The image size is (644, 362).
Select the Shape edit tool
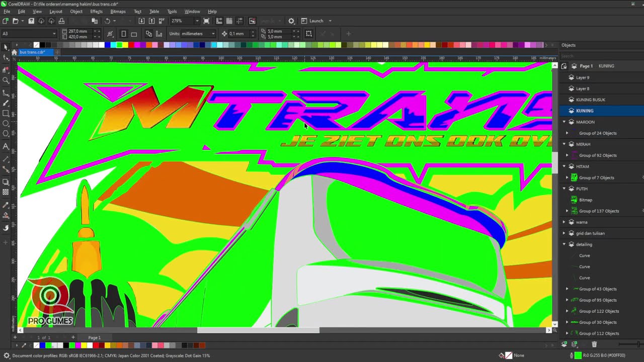point(6,58)
